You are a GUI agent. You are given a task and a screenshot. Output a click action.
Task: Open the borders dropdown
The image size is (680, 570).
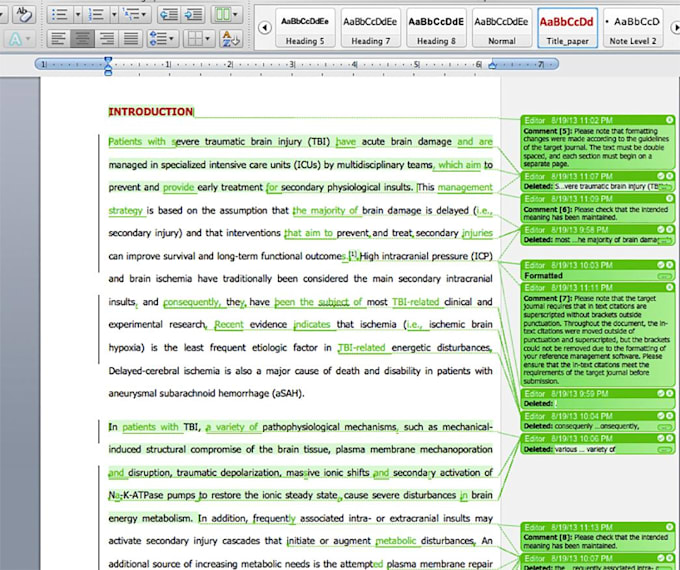[x=199, y=39]
